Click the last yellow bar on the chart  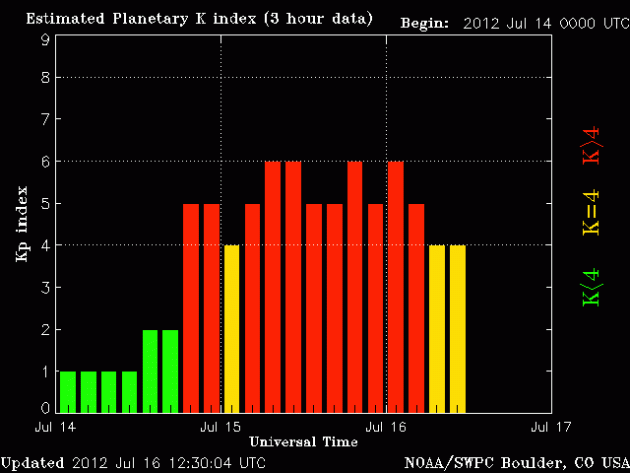point(458,328)
